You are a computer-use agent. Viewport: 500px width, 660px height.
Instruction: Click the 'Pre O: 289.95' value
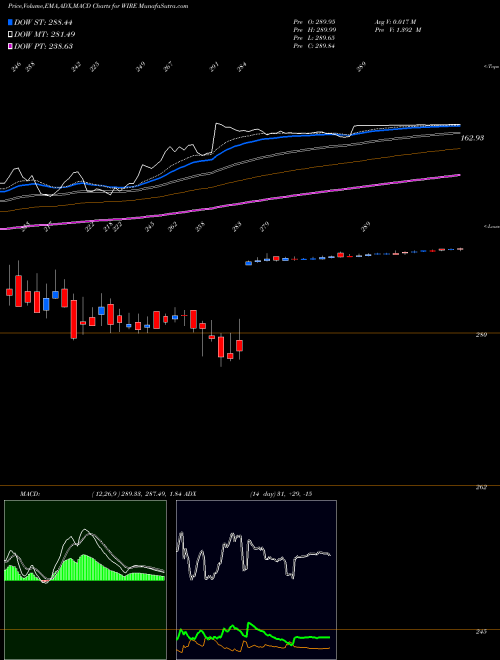click(314, 21)
